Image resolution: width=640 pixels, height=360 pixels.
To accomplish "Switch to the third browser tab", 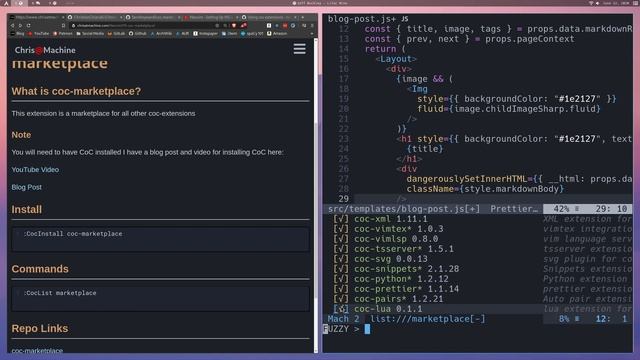I will pos(153,18).
